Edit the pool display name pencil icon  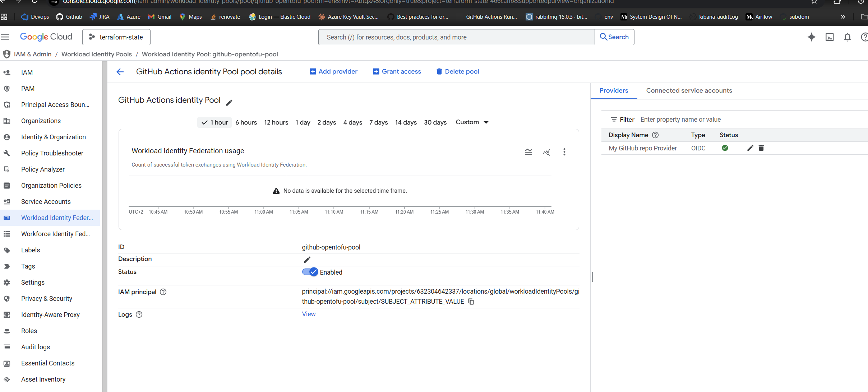[229, 103]
